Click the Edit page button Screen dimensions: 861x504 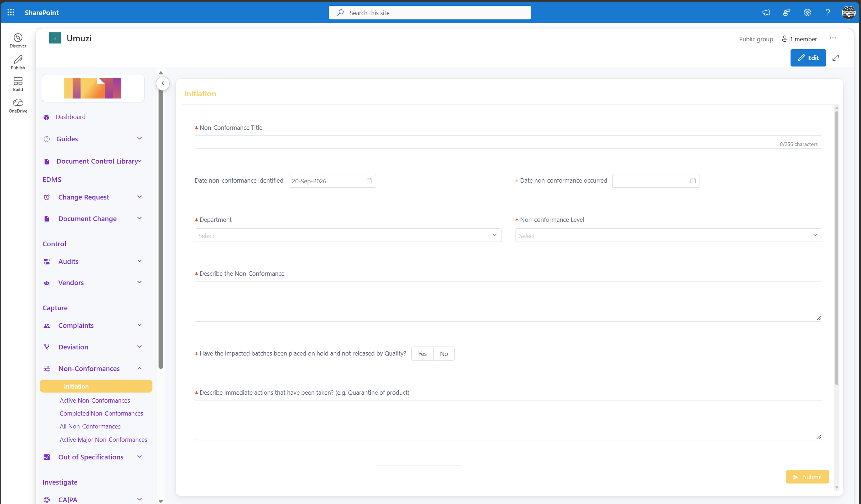[808, 58]
